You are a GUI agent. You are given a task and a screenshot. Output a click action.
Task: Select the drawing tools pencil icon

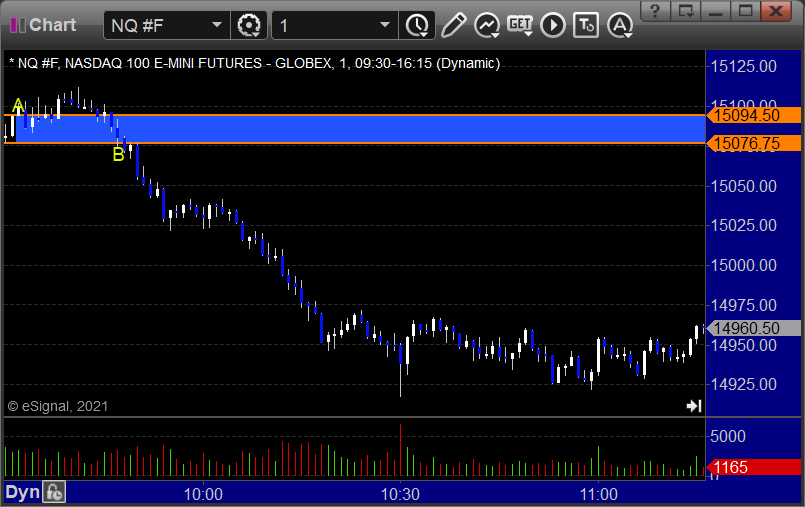(453, 25)
